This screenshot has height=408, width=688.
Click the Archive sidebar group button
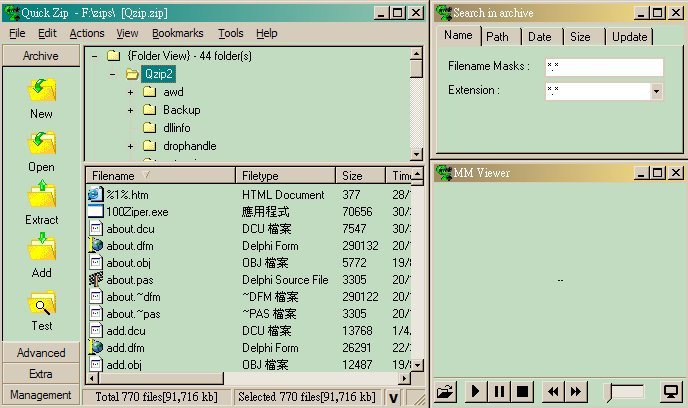click(41, 56)
